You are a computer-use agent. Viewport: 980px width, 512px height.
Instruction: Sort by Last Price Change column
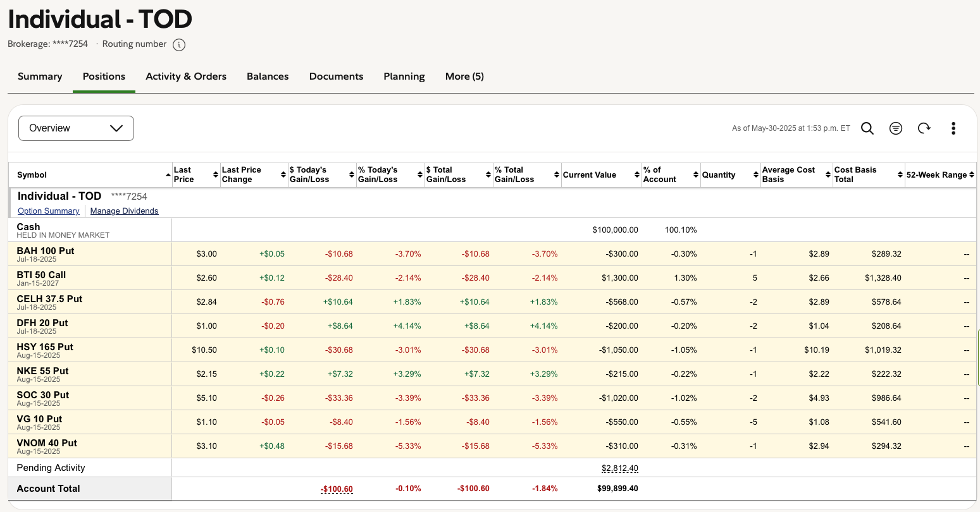[283, 174]
